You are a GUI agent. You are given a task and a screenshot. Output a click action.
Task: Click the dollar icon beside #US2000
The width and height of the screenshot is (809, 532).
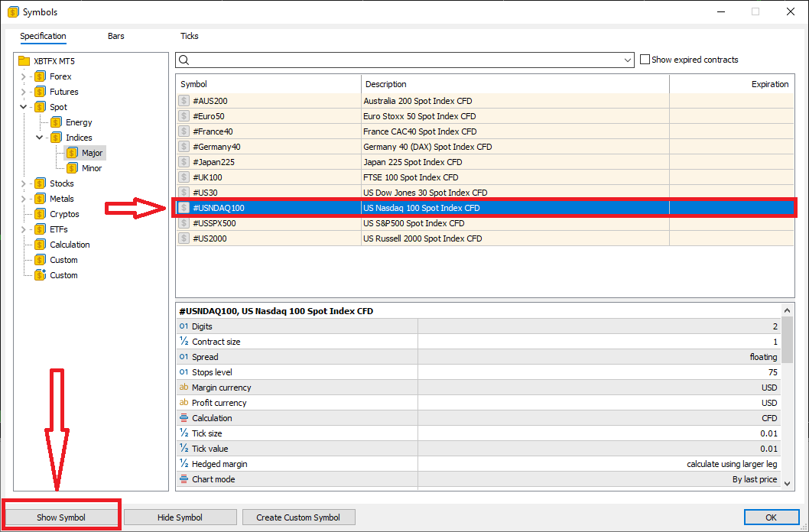click(184, 238)
